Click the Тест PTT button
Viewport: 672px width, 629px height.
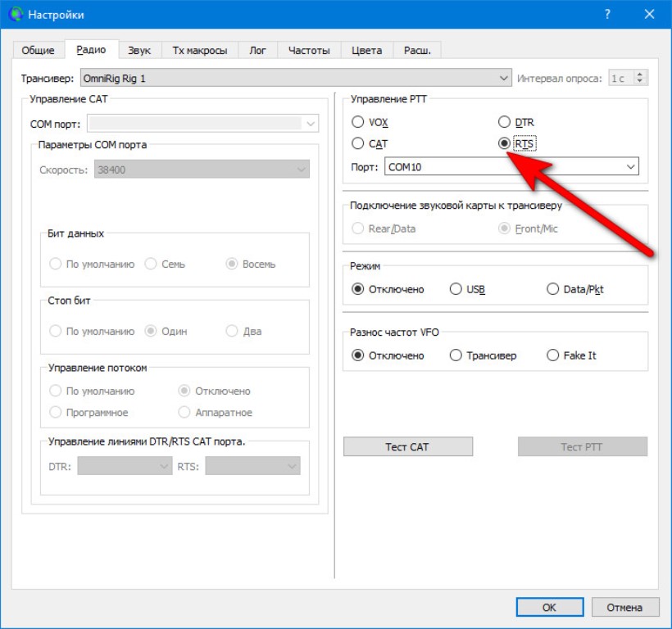coord(582,446)
